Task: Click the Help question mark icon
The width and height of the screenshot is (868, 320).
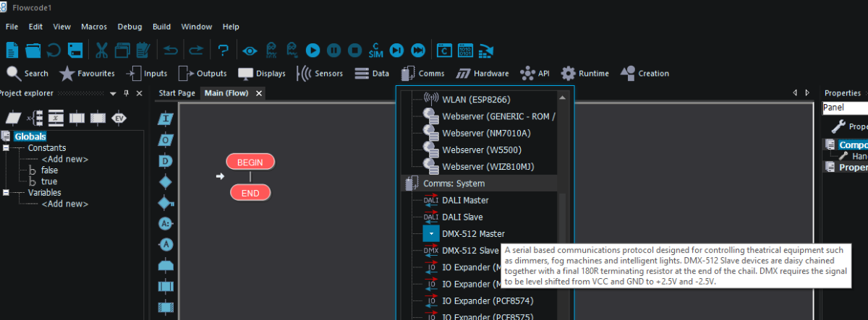Action: [223, 50]
